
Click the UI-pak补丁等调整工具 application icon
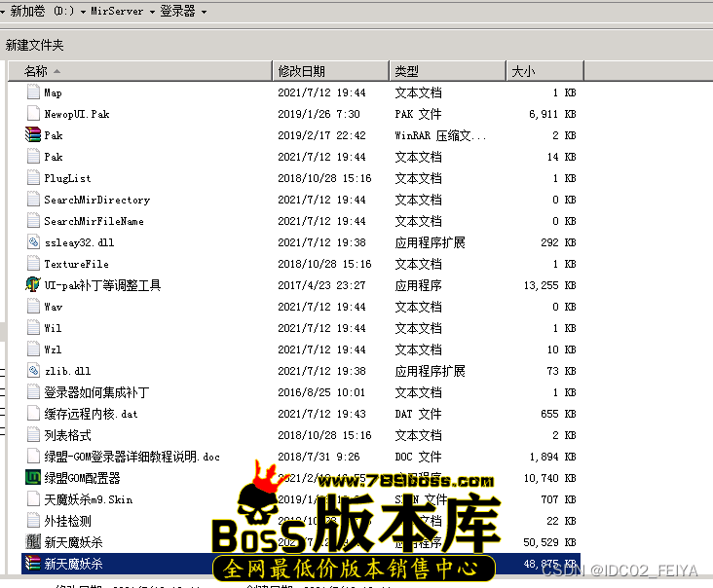click(x=32, y=285)
